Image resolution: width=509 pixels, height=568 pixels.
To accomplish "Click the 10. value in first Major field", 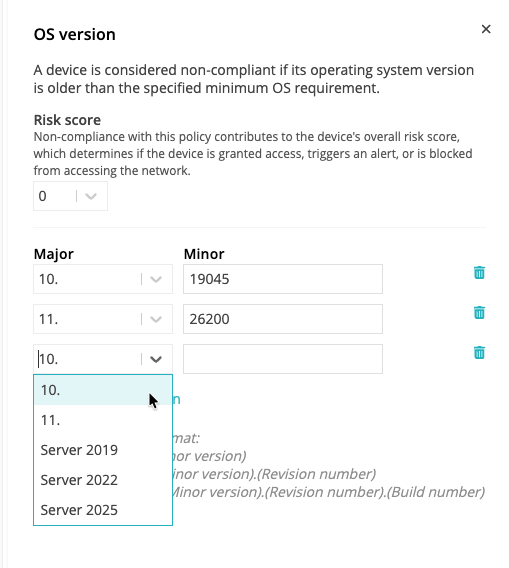I will [49, 279].
